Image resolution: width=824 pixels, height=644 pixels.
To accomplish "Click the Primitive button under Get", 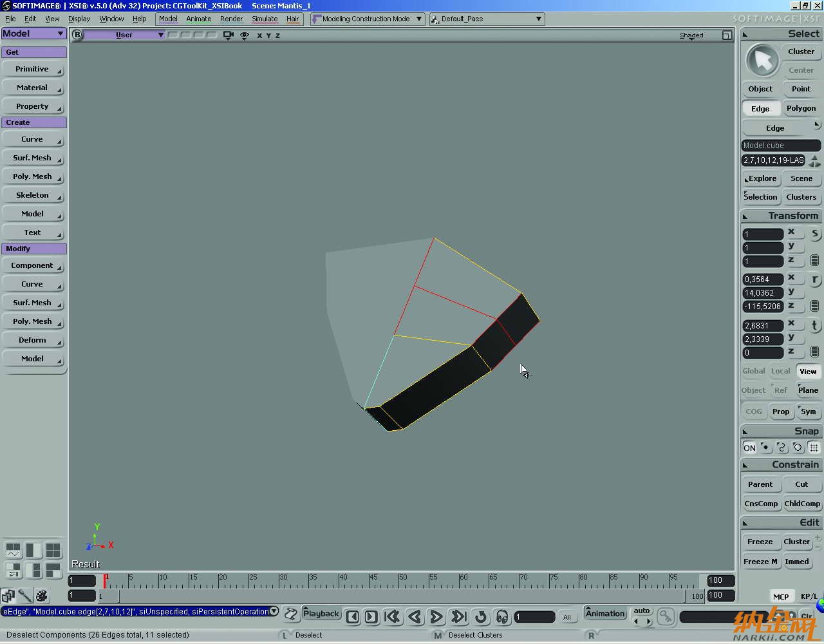I will tap(32, 69).
